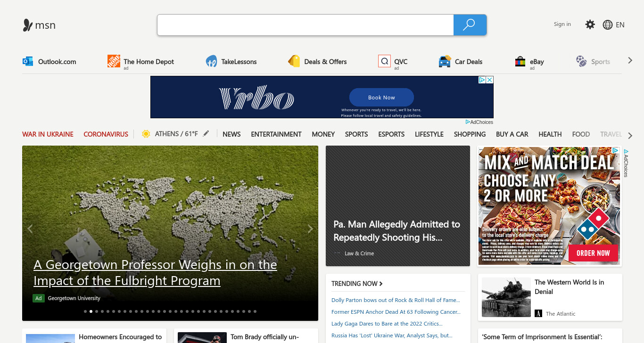
Task: Click the tank photo thumbnail
Action: coord(506,297)
